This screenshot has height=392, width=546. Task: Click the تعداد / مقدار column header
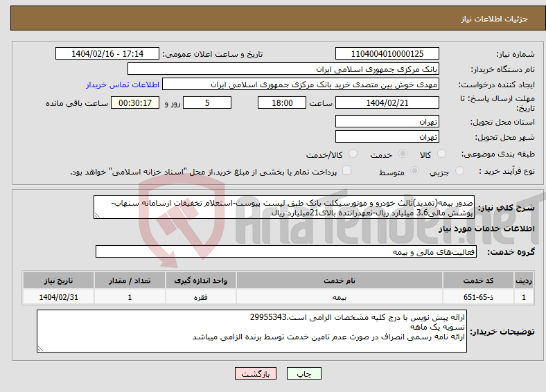130,280
